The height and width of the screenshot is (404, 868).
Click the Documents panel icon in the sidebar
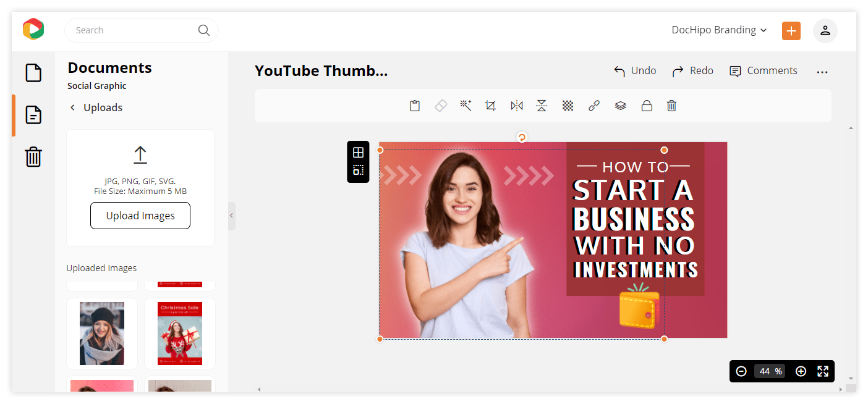(x=33, y=115)
